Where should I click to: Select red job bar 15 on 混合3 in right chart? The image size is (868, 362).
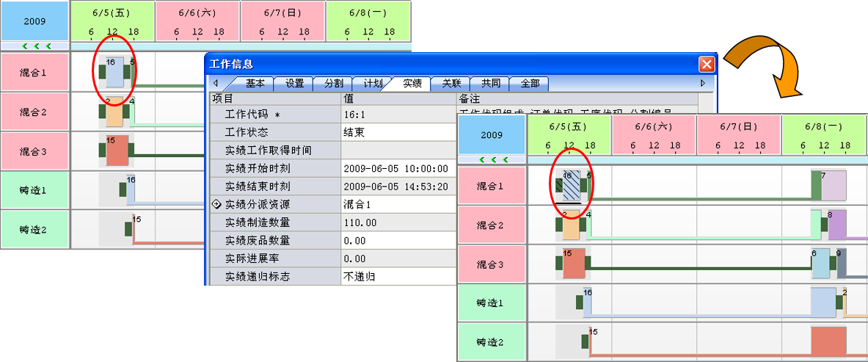coord(573,264)
